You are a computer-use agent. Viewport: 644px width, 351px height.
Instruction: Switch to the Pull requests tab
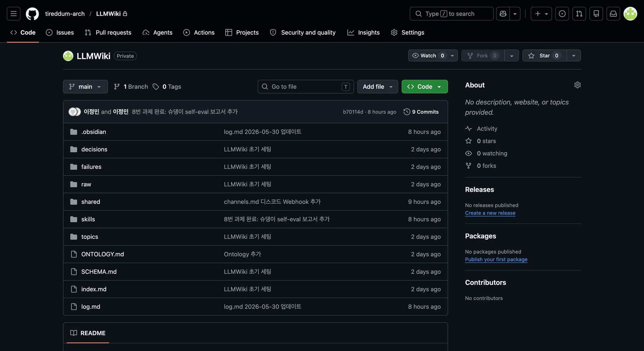108,32
